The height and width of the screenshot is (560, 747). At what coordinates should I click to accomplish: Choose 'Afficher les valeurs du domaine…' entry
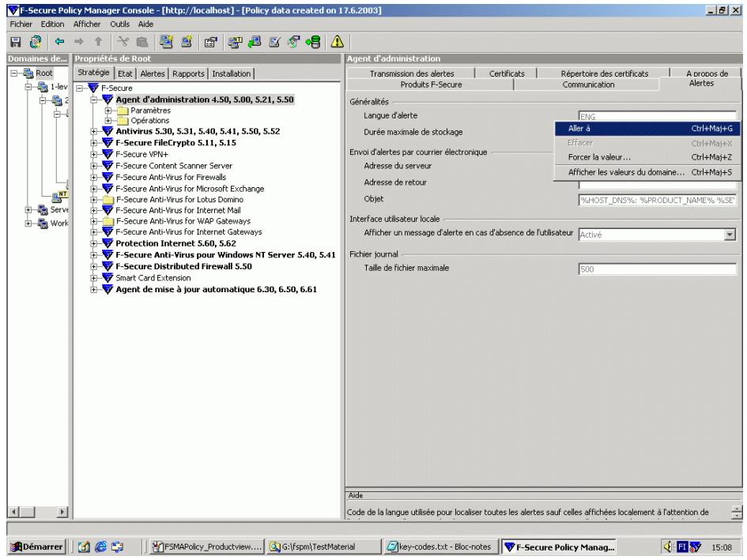[647, 172]
